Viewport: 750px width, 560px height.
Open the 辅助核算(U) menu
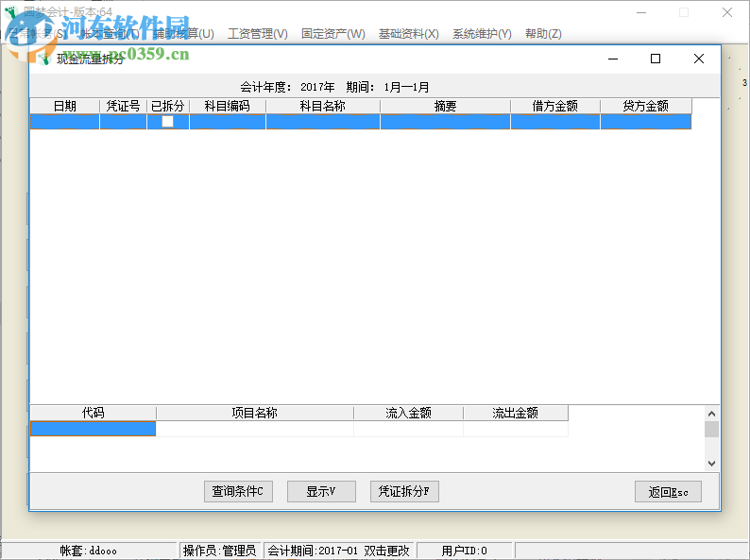tap(183, 34)
